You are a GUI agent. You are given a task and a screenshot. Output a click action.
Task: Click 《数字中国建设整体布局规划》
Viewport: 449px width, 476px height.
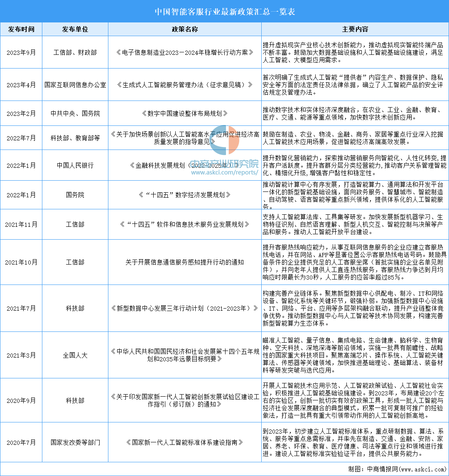click(184, 113)
